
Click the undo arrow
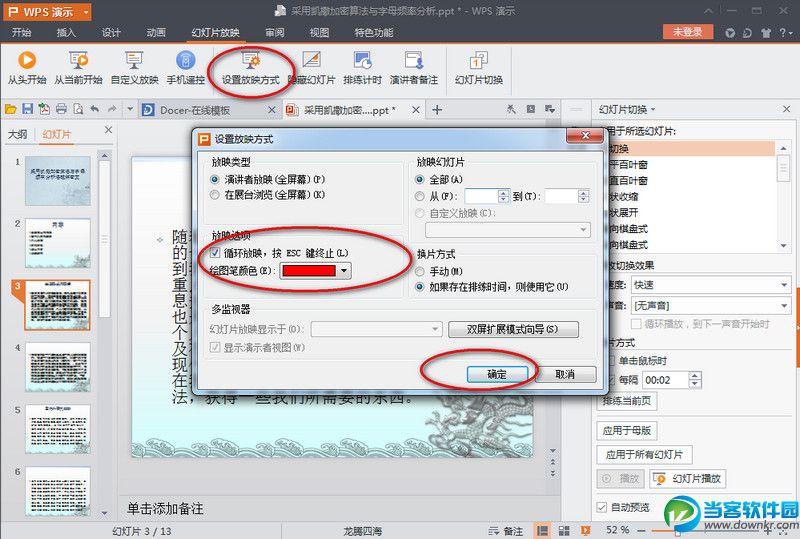coord(95,109)
